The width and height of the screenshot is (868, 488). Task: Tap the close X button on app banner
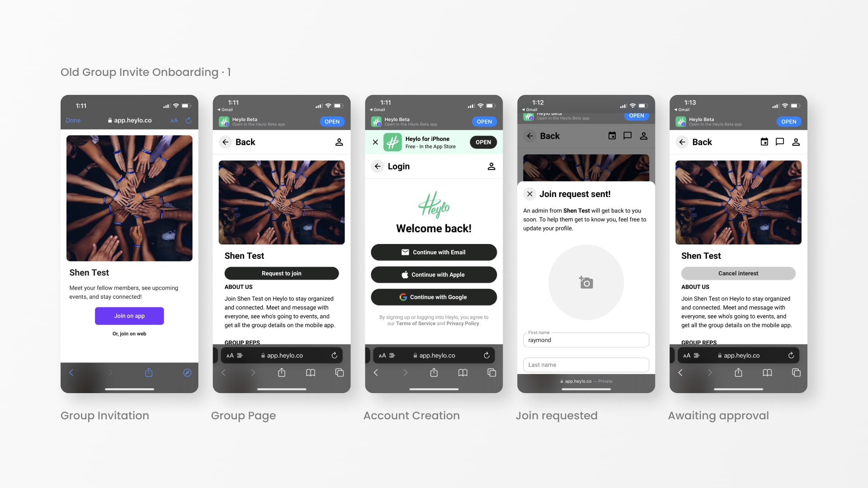[375, 142]
